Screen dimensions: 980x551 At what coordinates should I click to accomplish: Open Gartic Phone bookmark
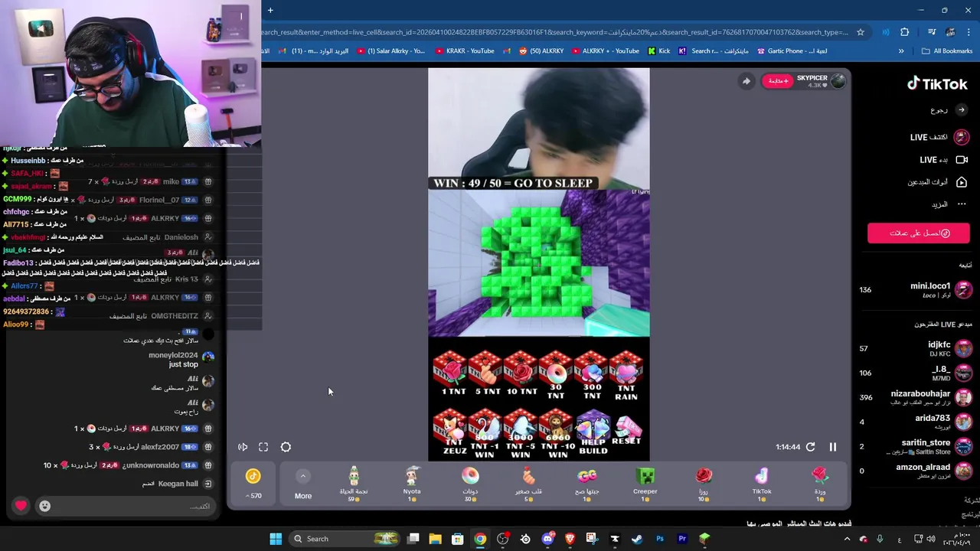point(792,51)
